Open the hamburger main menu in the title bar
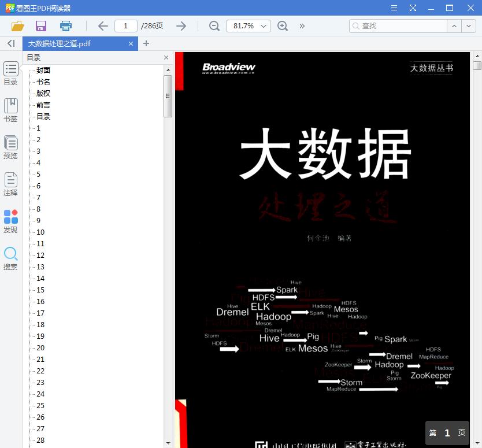 pyautogui.click(x=394, y=8)
